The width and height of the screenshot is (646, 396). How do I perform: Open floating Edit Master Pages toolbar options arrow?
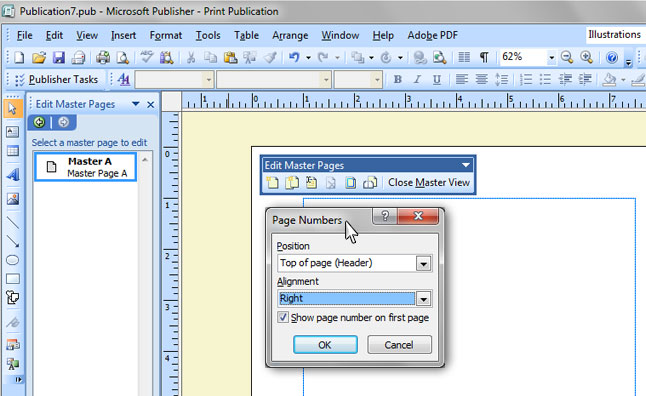[x=466, y=165]
